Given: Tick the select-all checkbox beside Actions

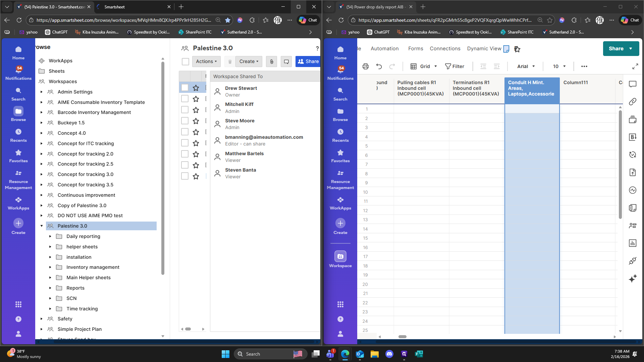Looking at the screenshot, I should [x=185, y=61].
